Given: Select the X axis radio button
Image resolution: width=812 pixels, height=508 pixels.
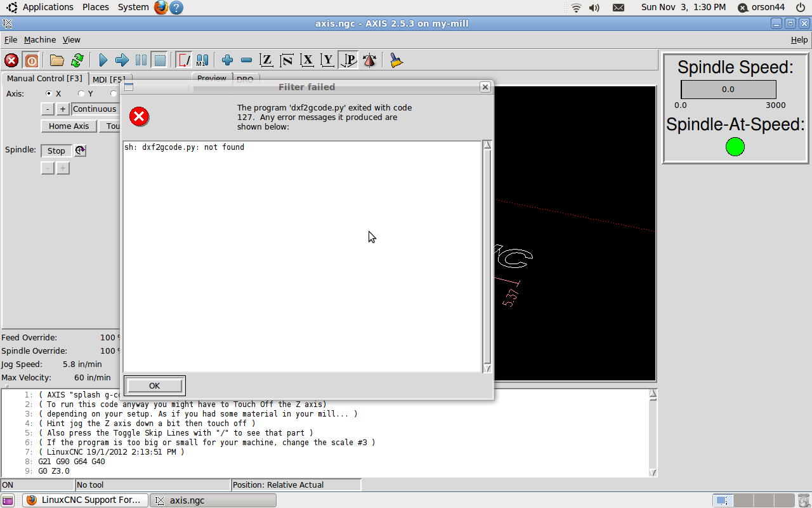Looking at the screenshot, I should [49, 93].
